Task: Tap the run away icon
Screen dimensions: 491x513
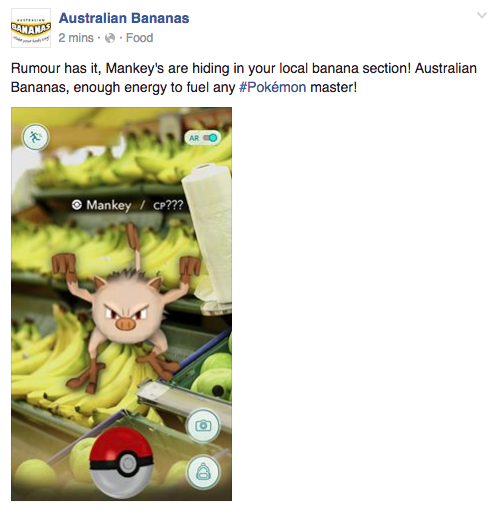Action: click(x=35, y=137)
